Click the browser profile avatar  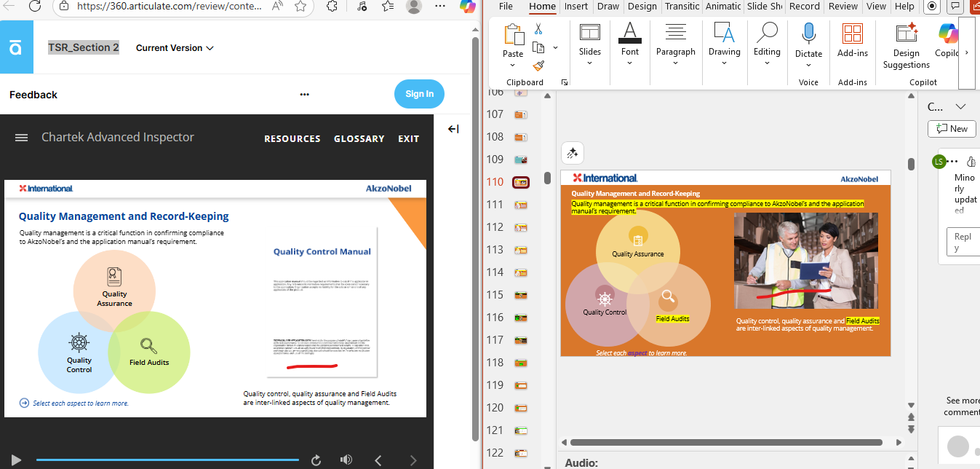point(414,6)
